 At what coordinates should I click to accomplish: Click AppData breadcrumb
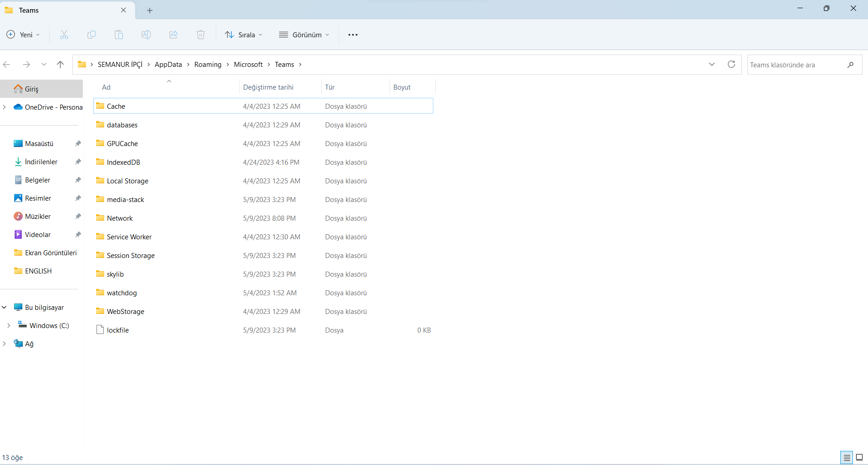pyautogui.click(x=168, y=65)
